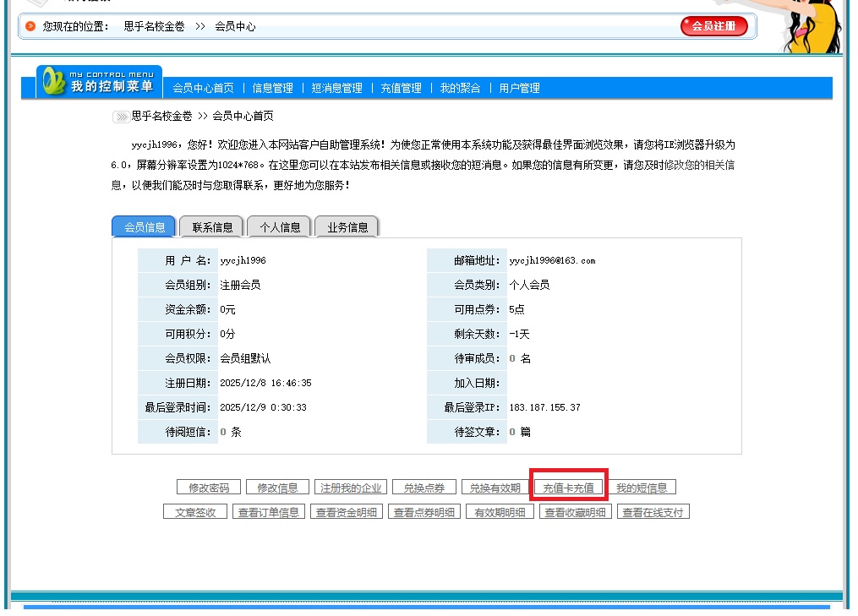Open the 短消息管理 menu
858x616 pixels.
click(336, 88)
